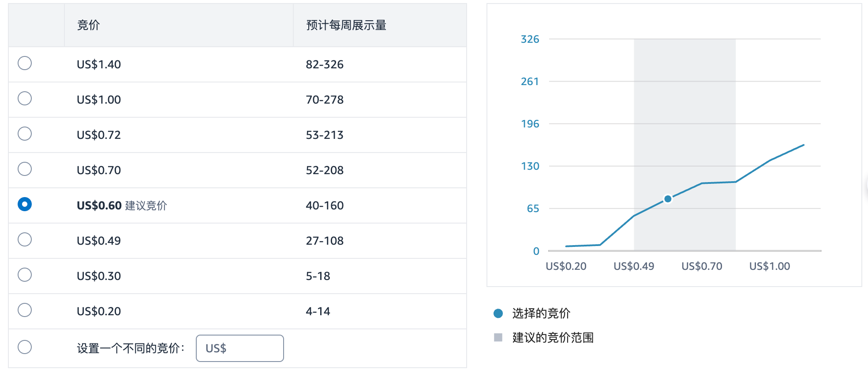Click the 竞价 column header
868x373 pixels.
88,25
